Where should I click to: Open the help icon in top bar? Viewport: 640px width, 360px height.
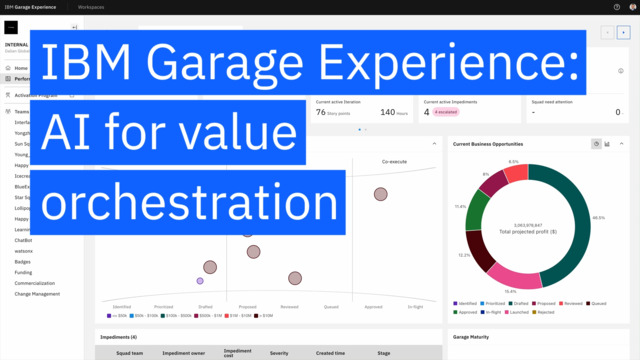[x=617, y=7]
